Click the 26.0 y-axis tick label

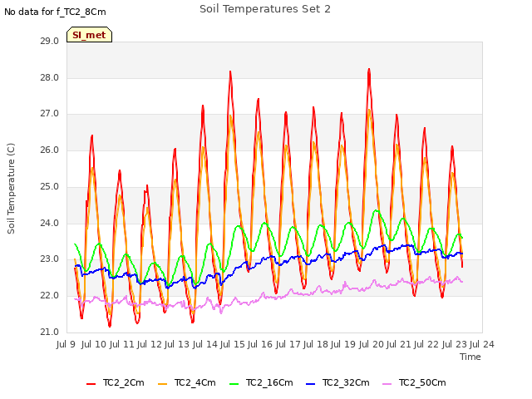(50, 150)
